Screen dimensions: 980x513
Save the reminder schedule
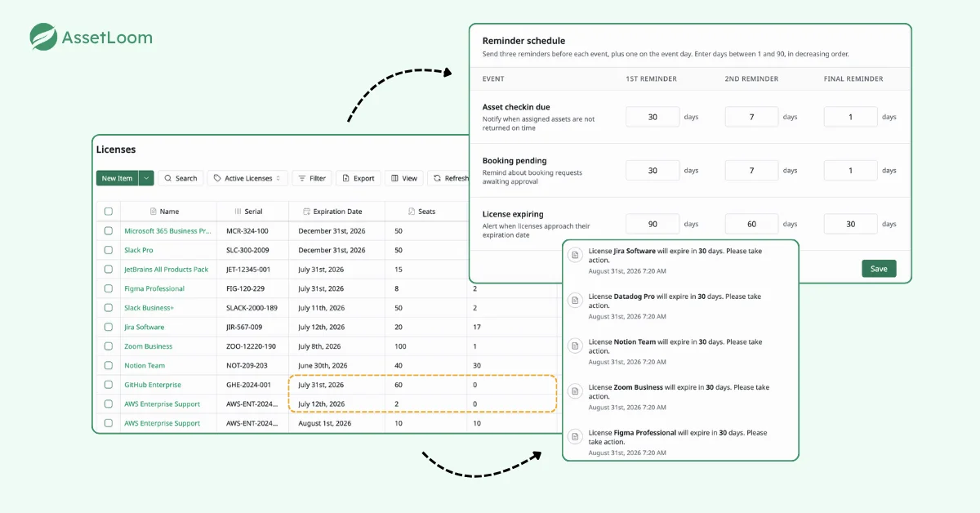pyautogui.click(x=879, y=269)
